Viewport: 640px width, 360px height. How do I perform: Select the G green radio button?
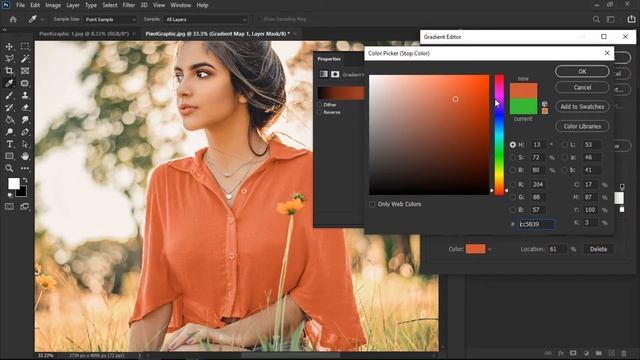(513, 197)
